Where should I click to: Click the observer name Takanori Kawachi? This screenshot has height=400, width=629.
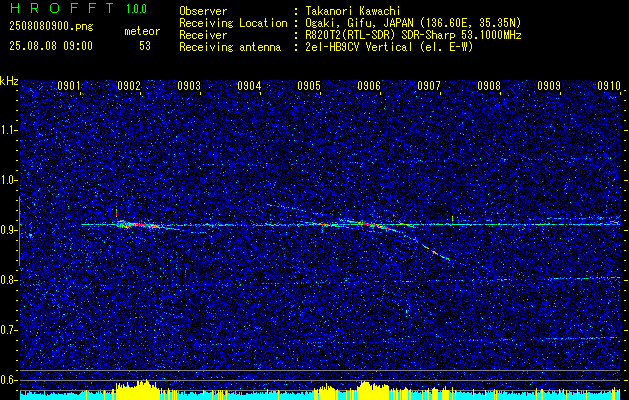351,11
